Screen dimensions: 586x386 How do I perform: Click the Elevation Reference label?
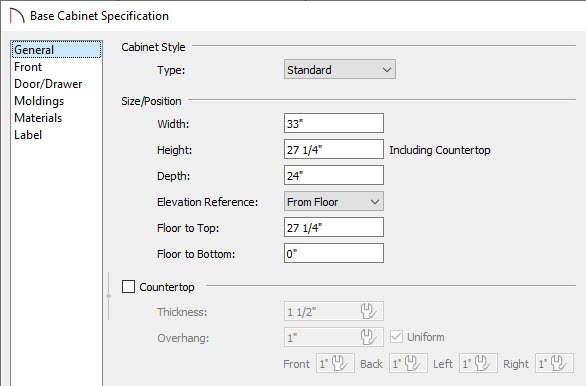(207, 202)
